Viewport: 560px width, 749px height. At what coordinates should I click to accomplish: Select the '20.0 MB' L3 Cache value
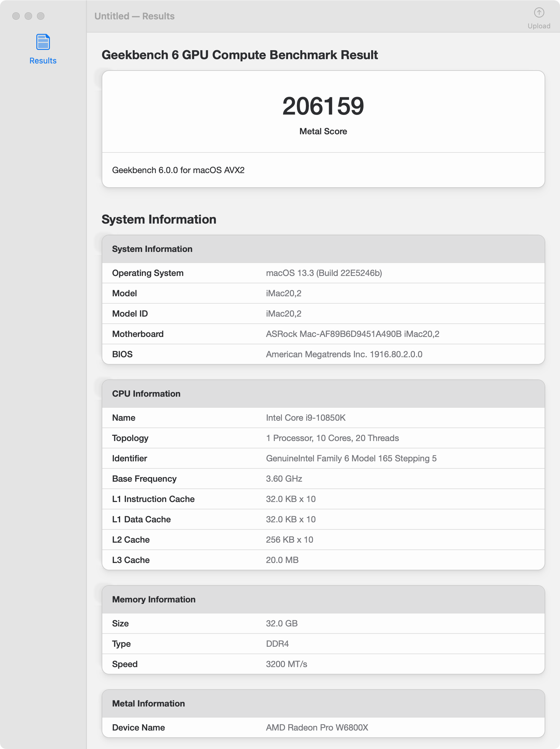(x=282, y=560)
